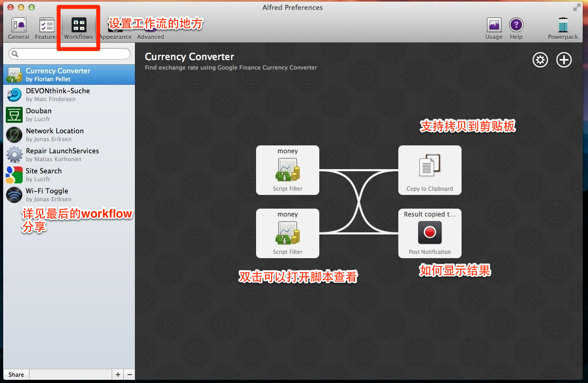This screenshot has width=588, height=383.
Task: Close the Alfred Preferences window
Action: [11, 7]
